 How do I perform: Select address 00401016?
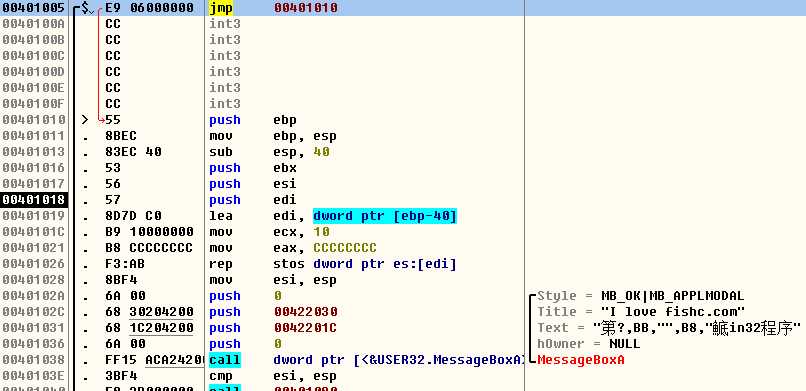pyautogui.click(x=33, y=167)
